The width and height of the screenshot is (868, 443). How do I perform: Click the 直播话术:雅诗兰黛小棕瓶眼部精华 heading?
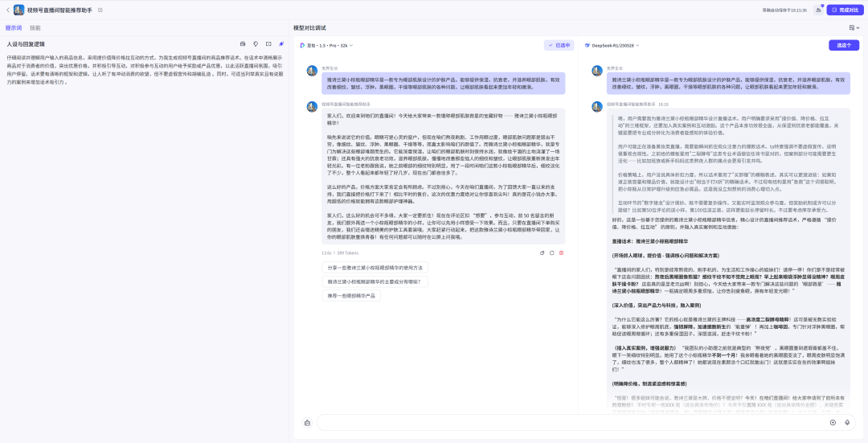650,241
